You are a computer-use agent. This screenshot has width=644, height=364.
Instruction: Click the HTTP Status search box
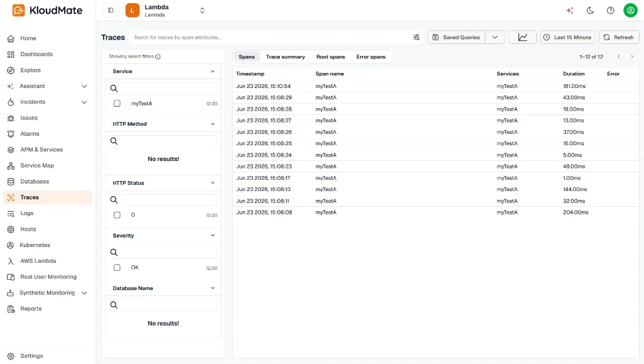click(163, 200)
